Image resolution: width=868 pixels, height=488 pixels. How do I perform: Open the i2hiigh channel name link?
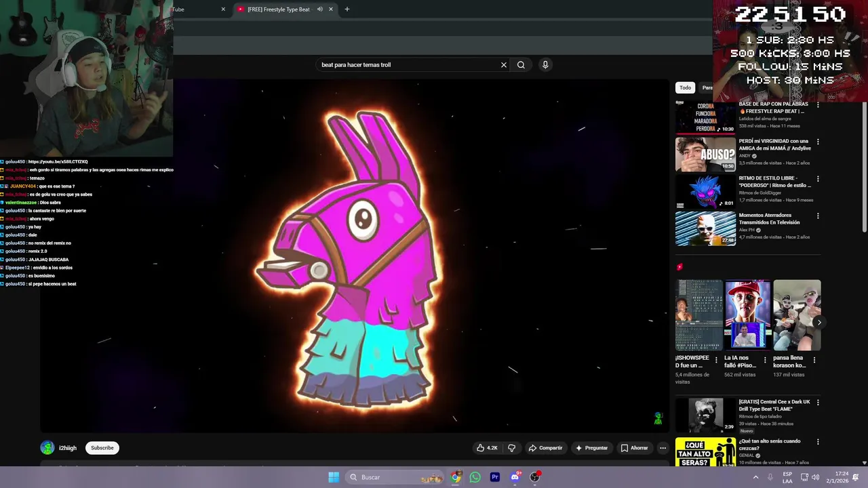click(x=68, y=448)
